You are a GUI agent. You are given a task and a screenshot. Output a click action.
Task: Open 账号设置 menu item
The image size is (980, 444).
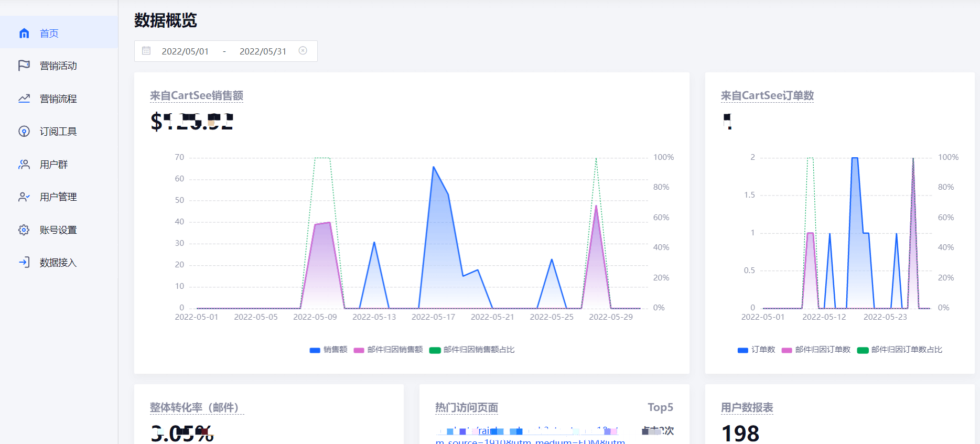[x=59, y=230]
